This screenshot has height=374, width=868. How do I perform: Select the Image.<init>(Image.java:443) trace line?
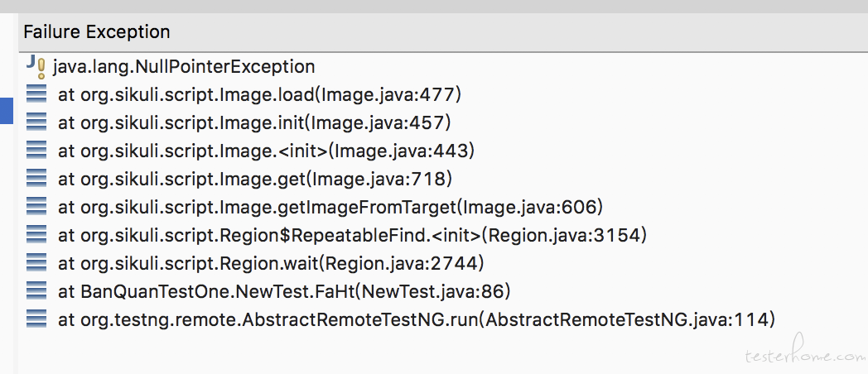click(266, 151)
